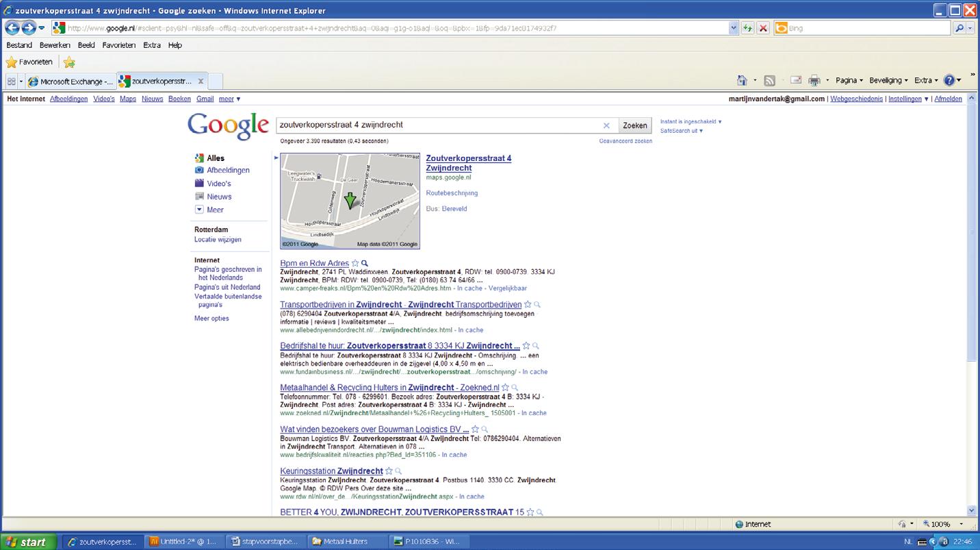
Task: Open the 'Keuringsstation Zwijndrecht' result
Action: tap(331, 471)
